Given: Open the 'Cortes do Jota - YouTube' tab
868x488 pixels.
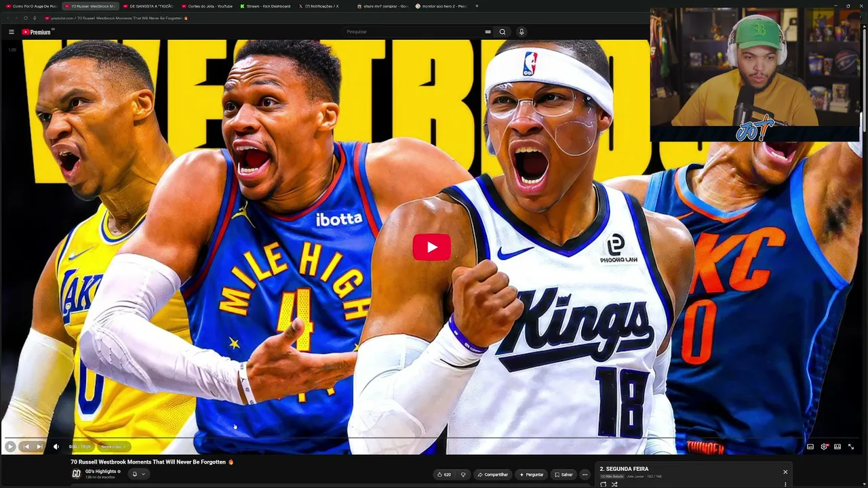Looking at the screenshot, I should (208, 6).
